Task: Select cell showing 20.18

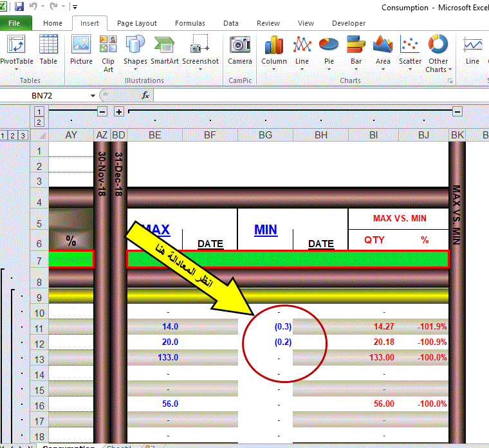Action: (374, 342)
